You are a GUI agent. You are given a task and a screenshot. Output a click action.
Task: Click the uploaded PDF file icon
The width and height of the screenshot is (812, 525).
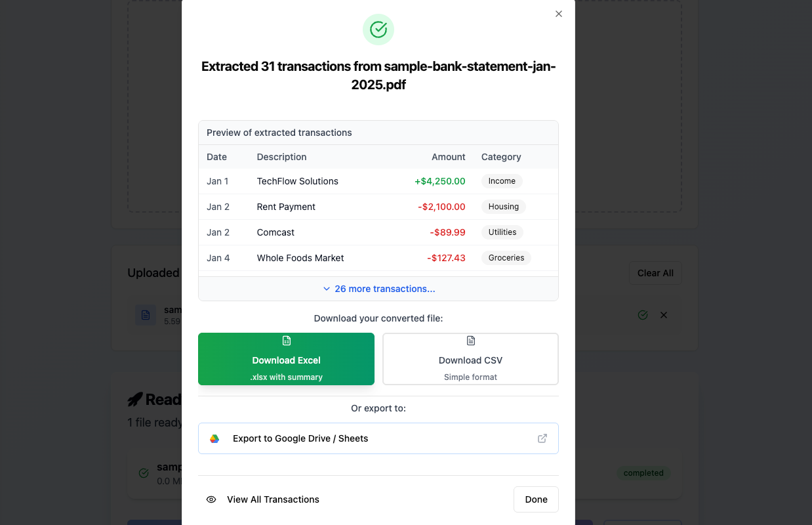[x=146, y=315]
